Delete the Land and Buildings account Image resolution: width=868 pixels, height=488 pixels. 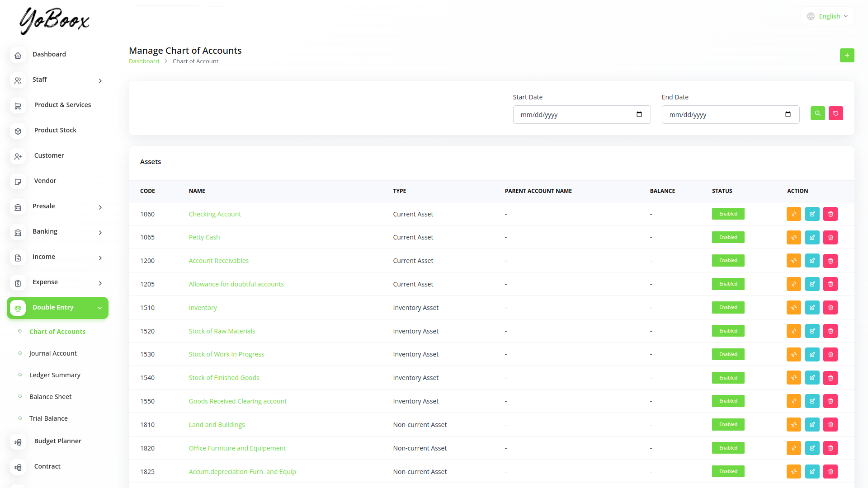[x=830, y=425]
